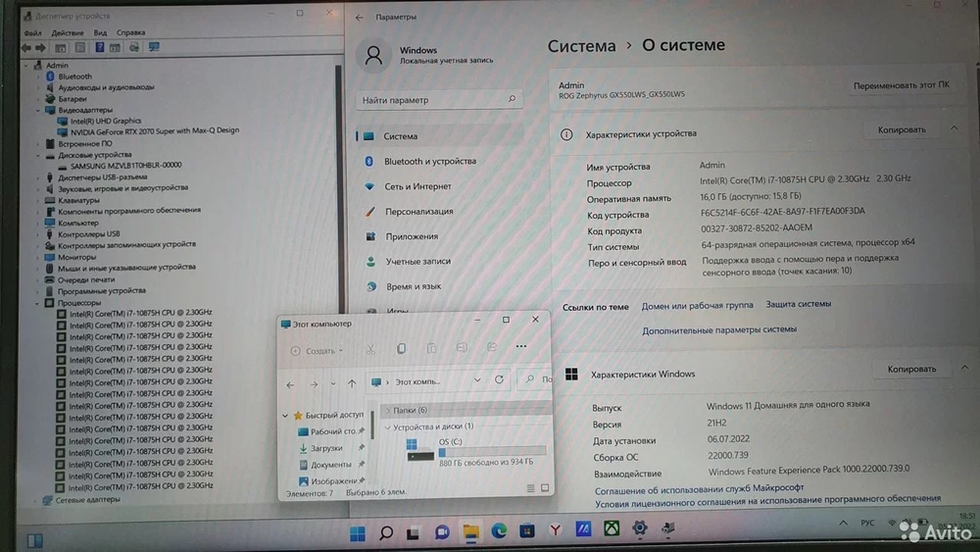
Task: Go up one folder with the up arrow
Action: pos(352,383)
